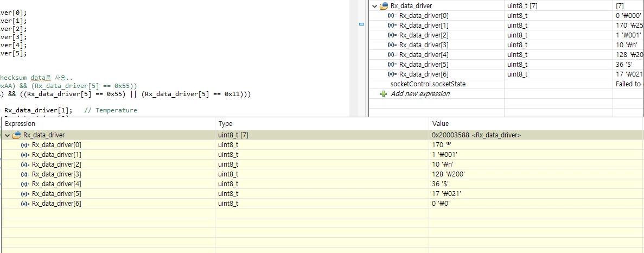Screen dimensions: 644x253
Task: Click the folder icon of Rx_data_driver in upper panel
Action: (x=384, y=6)
